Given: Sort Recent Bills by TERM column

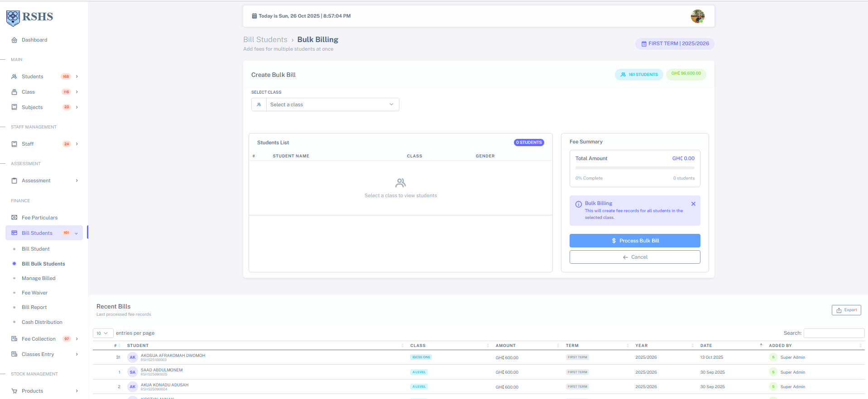Looking at the screenshot, I should click(597, 346).
